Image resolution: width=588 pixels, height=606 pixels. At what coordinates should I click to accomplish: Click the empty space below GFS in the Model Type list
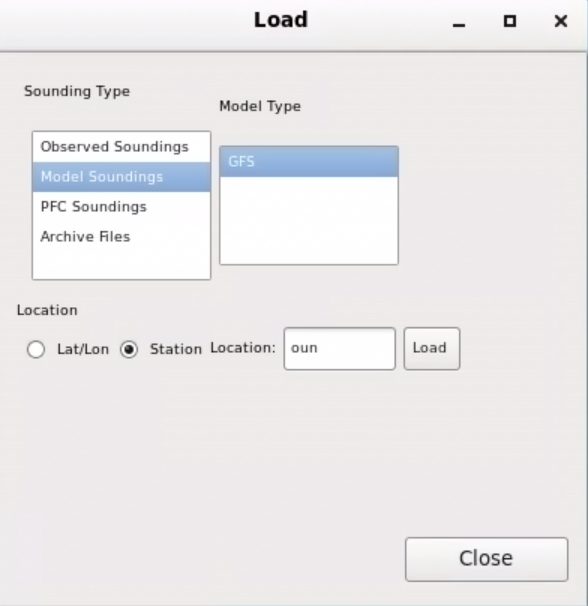pyautogui.click(x=308, y=220)
